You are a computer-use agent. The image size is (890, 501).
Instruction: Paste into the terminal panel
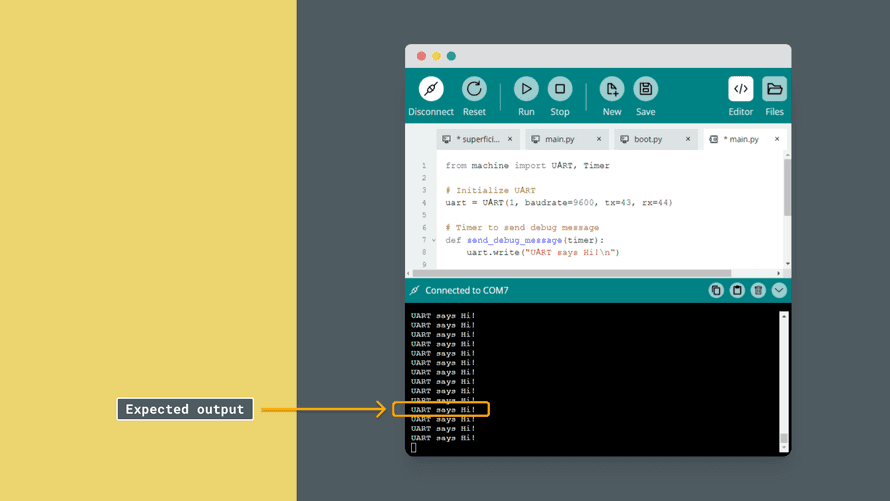click(737, 291)
